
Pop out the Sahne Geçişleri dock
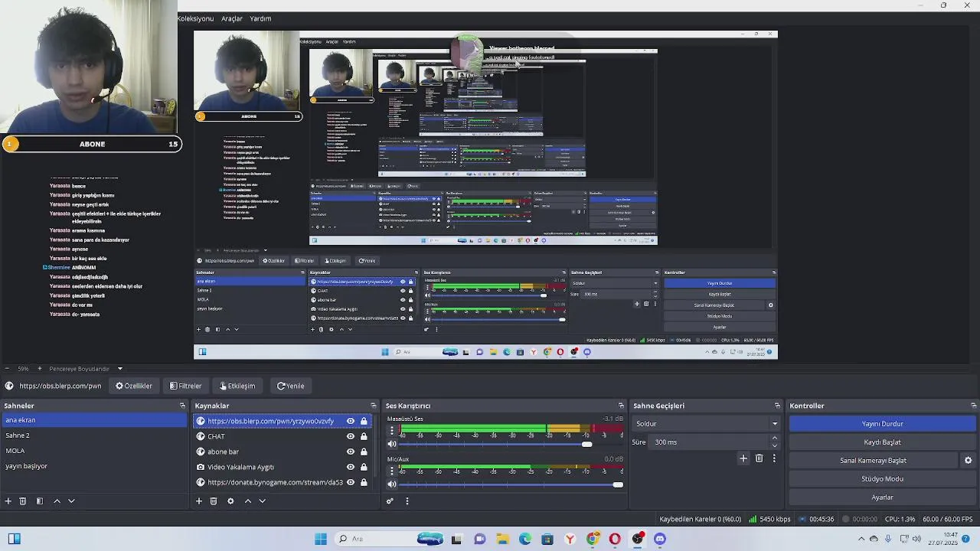coord(777,406)
